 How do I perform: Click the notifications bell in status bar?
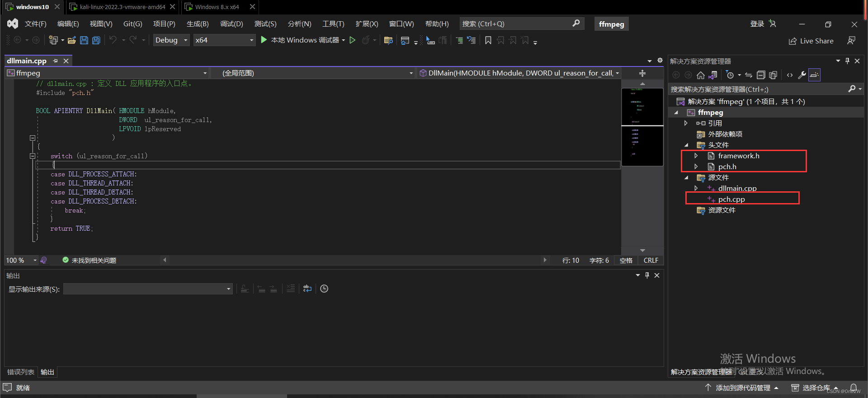point(854,388)
